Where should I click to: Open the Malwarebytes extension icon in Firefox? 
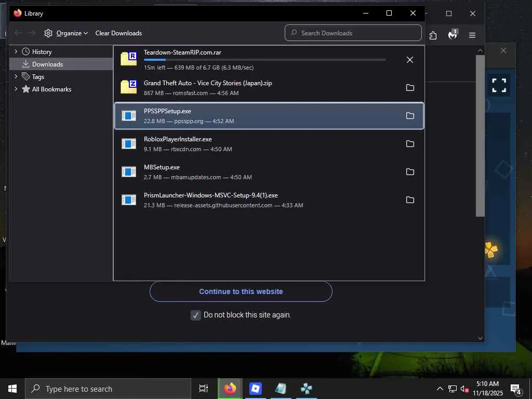tap(453, 34)
